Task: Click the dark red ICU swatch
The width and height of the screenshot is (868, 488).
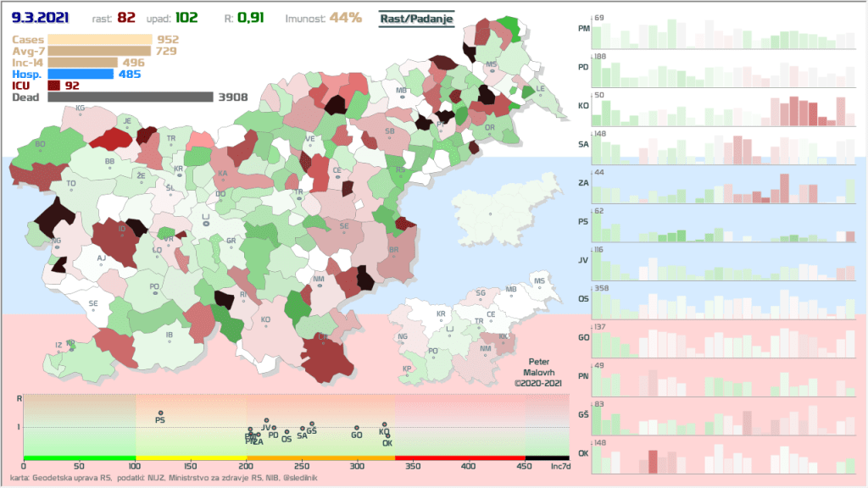Action: pyautogui.click(x=53, y=86)
